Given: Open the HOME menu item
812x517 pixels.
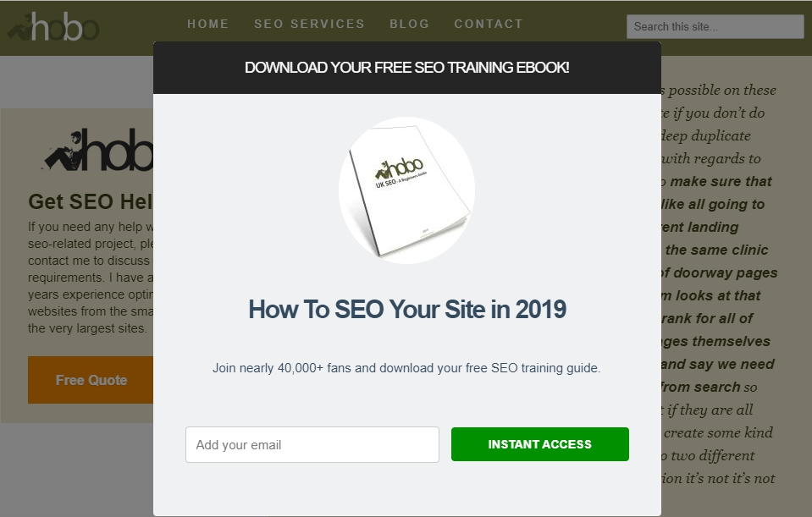Looking at the screenshot, I should (x=207, y=24).
